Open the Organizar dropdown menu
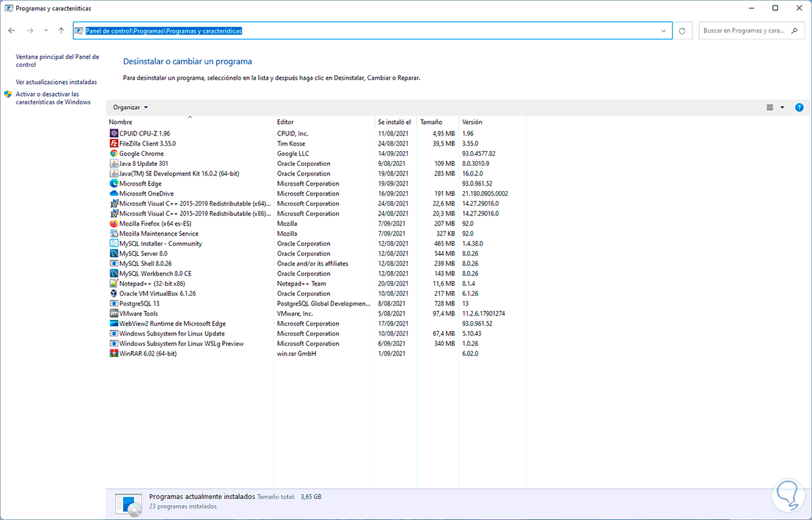 pyautogui.click(x=131, y=107)
